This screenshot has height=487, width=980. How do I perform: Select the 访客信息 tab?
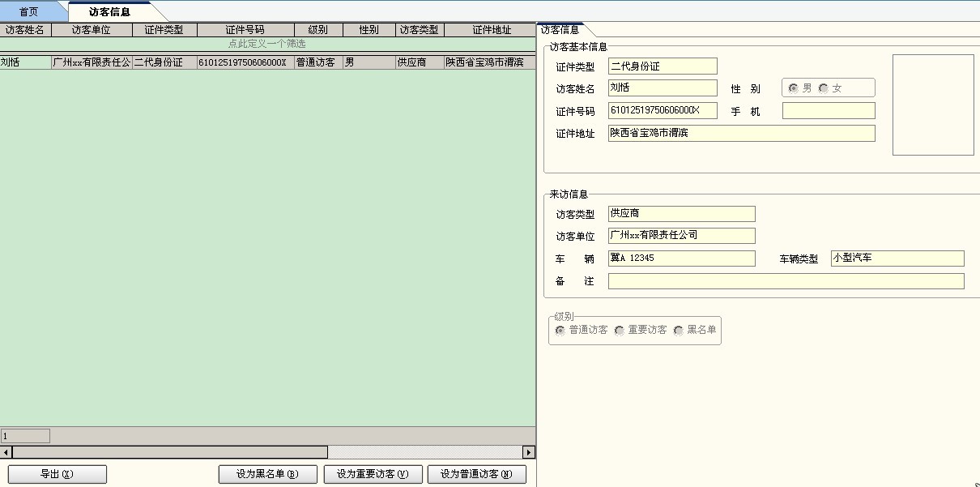point(109,11)
